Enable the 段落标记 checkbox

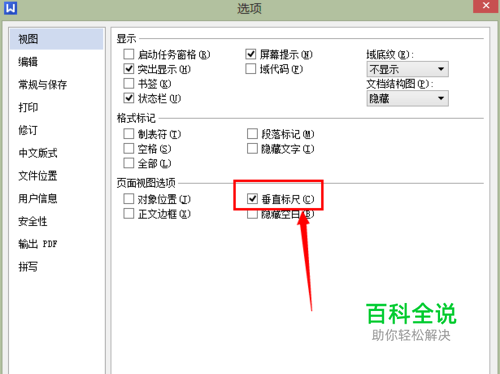(252, 134)
